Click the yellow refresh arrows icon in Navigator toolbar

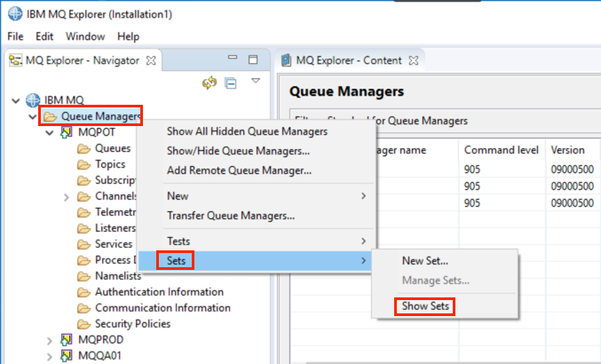pyautogui.click(x=210, y=83)
